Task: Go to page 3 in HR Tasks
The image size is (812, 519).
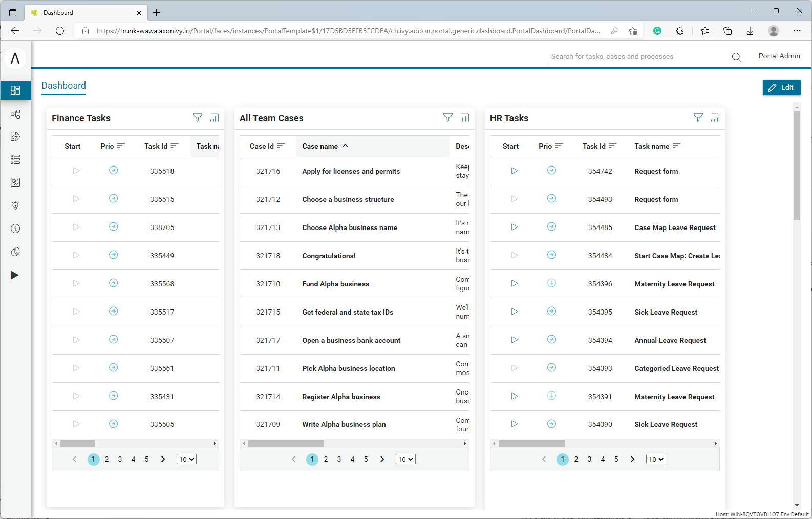Action: tap(589, 459)
